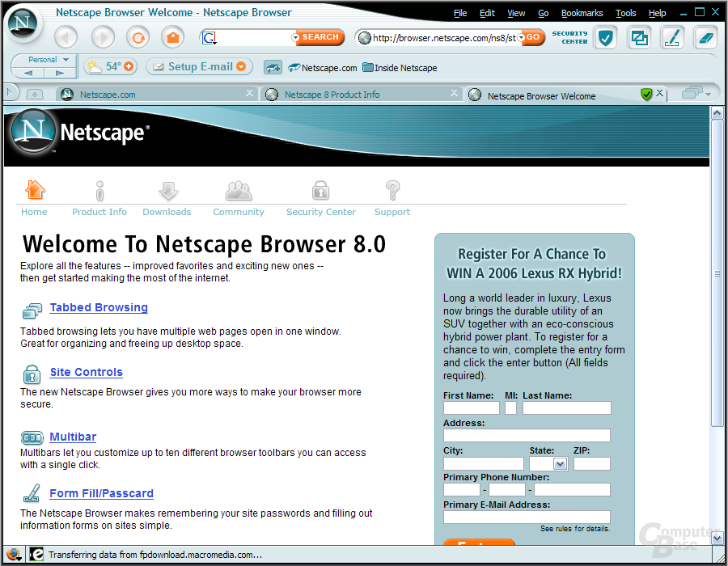Click the vertical scrollbar down arrow
Viewport: 728px width, 566px height.
pos(717,539)
